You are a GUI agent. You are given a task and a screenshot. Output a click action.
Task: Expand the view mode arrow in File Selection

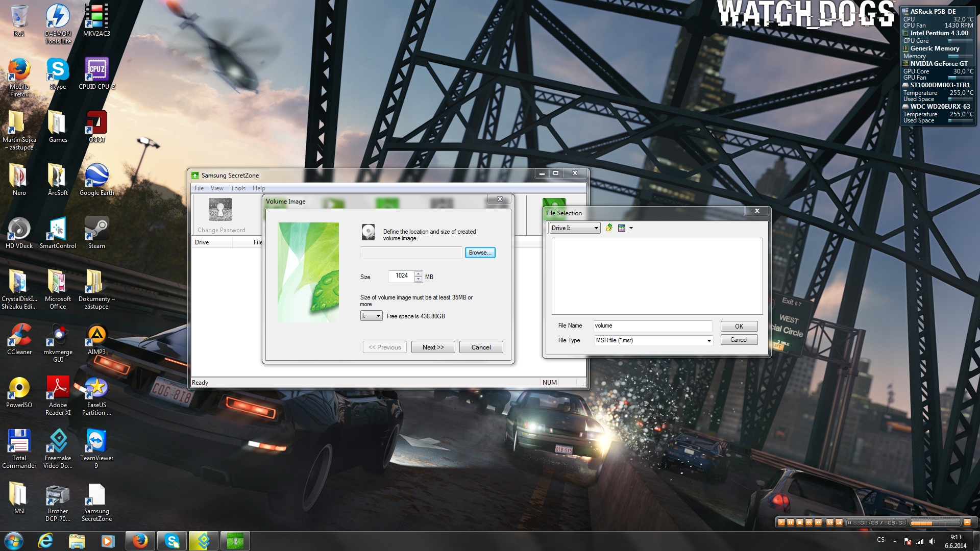click(x=631, y=228)
